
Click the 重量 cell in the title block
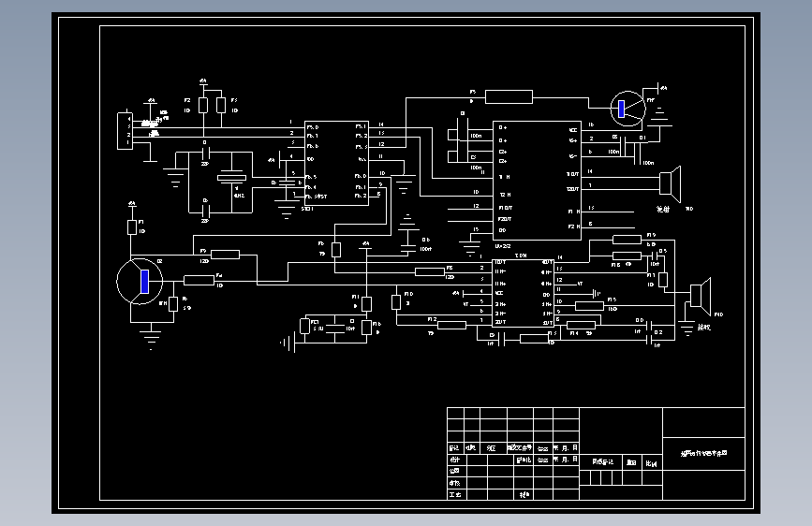pyautogui.click(x=632, y=463)
